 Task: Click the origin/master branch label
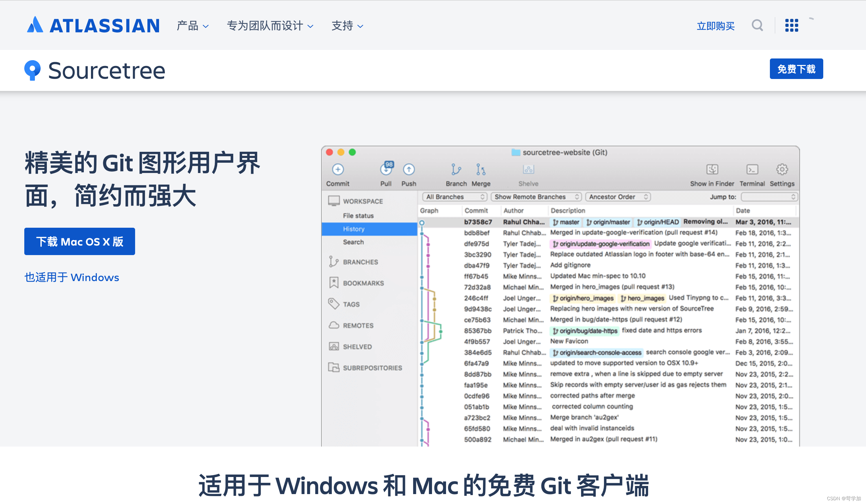(608, 222)
